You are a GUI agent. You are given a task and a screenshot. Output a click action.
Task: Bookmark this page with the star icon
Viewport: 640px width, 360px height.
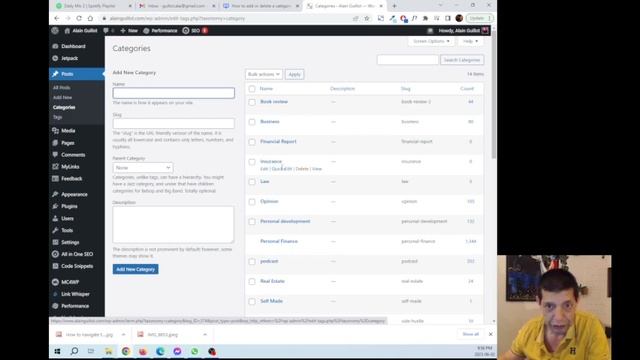367,18
